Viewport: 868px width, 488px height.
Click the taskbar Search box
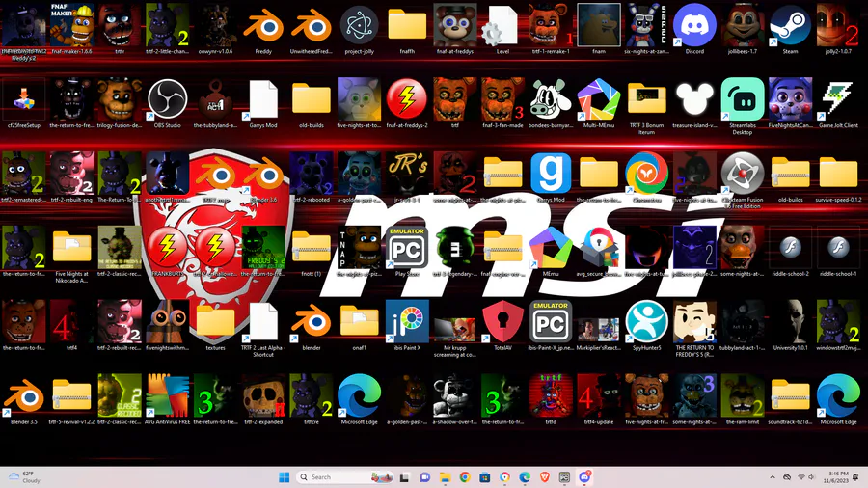(x=344, y=477)
